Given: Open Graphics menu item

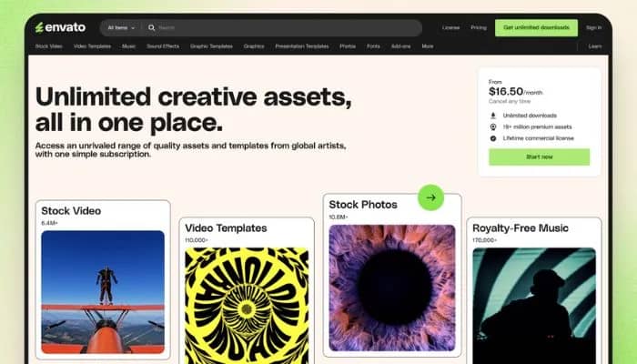Looking at the screenshot, I should tap(254, 46).
